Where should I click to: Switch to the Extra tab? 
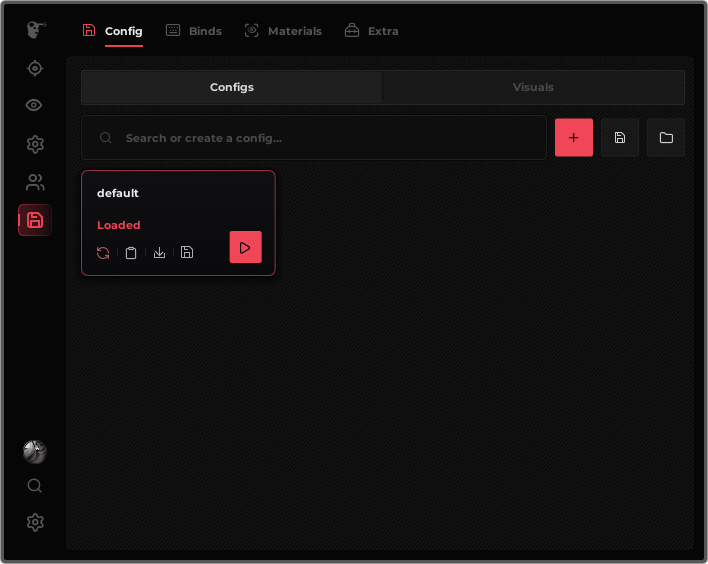pos(371,31)
